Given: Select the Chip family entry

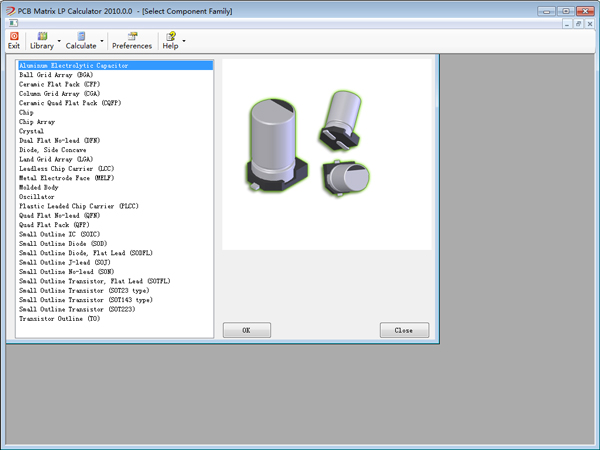Looking at the screenshot, I should click(115, 112).
